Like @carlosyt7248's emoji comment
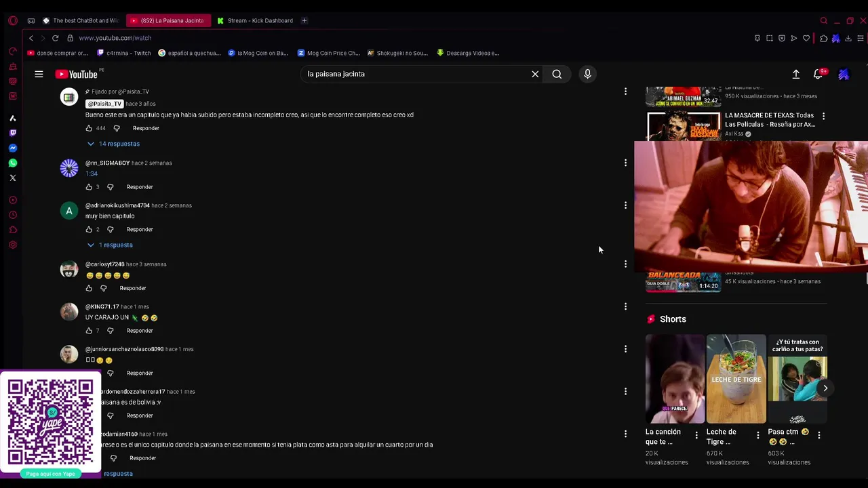 tap(89, 288)
